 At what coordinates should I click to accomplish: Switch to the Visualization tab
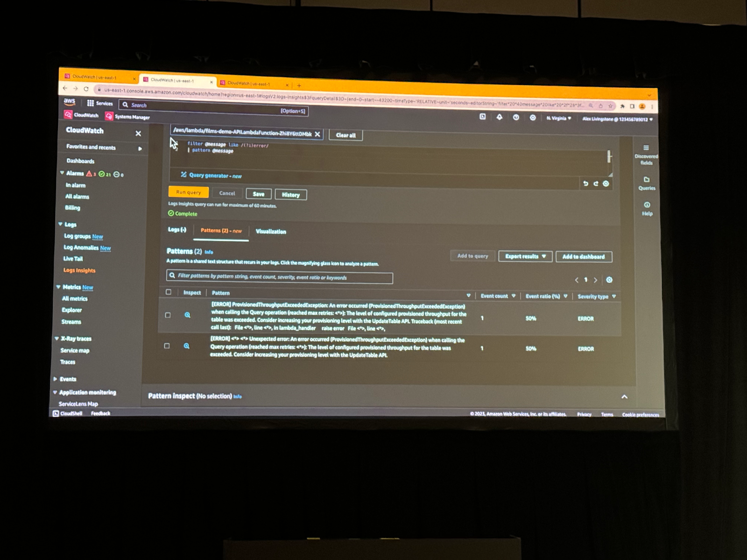[271, 231]
